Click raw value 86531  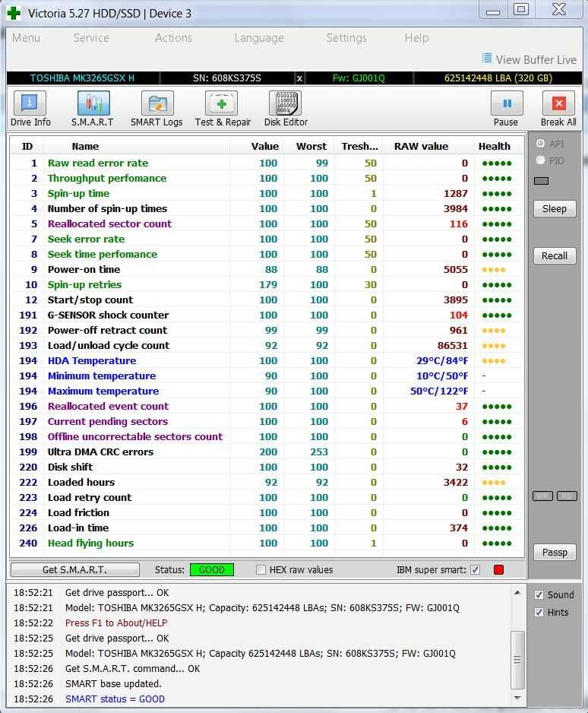(x=453, y=345)
